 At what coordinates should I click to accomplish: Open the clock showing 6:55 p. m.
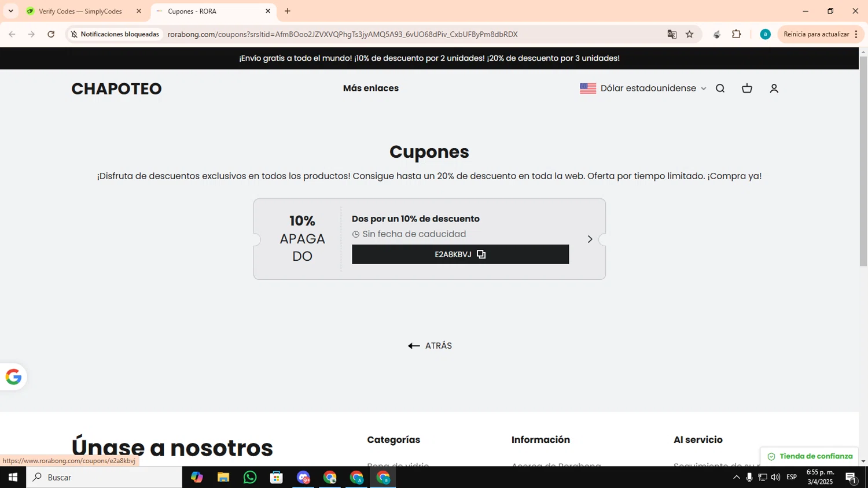point(820,477)
